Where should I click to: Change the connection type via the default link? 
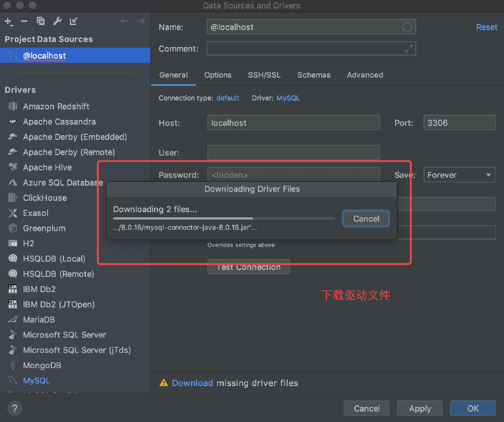click(228, 98)
